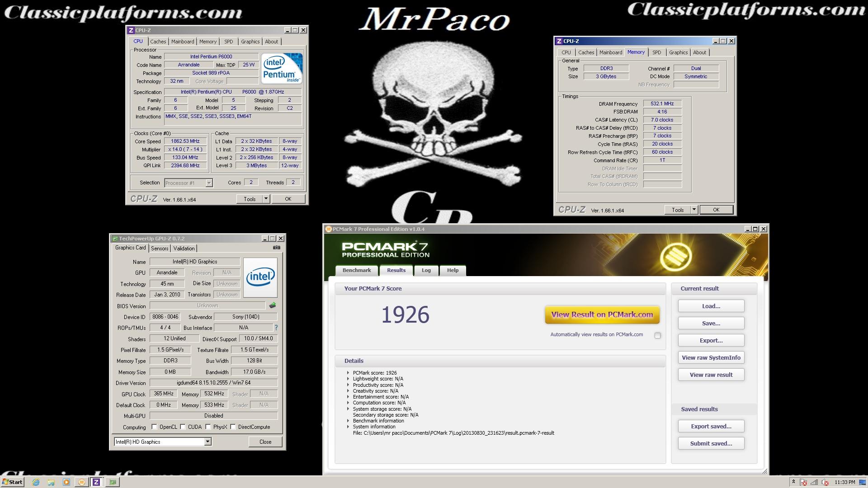
Task: Click the GPU-Z screenshot camera icon
Action: coord(277,248)
